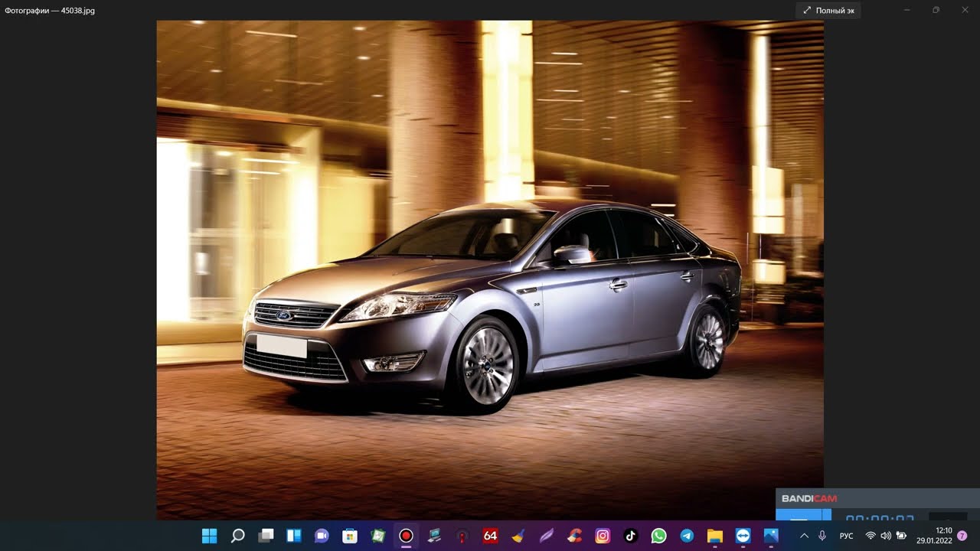Viewport: 980px width, 551px height.
Task: Minimize the Photos window
Action: point(907,10)
